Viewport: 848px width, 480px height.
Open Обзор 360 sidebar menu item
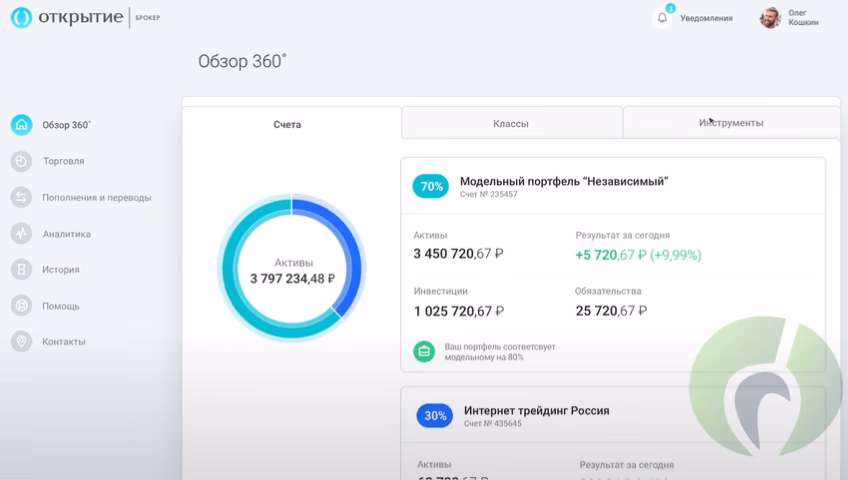[x=67, y=125]
